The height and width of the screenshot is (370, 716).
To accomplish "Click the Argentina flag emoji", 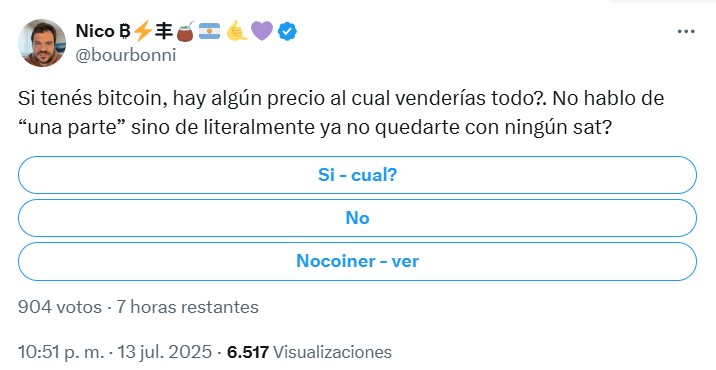I will click(210, 31).
